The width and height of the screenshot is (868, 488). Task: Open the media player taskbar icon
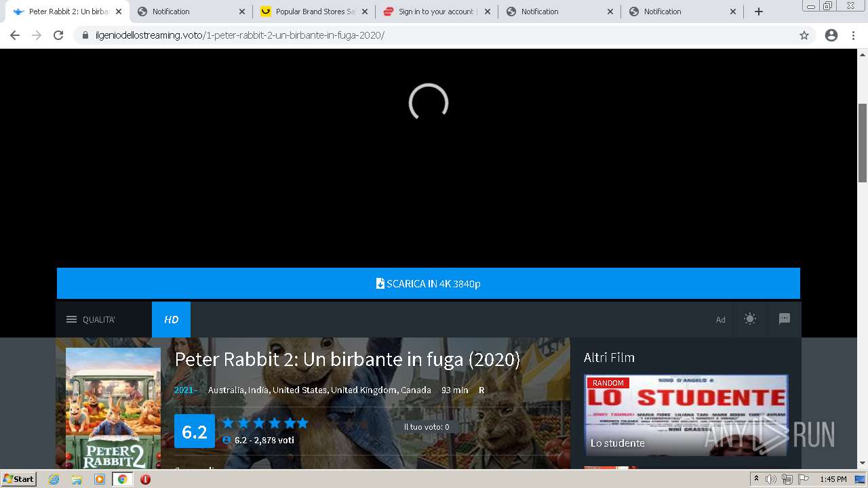click(x=100, y=479)
